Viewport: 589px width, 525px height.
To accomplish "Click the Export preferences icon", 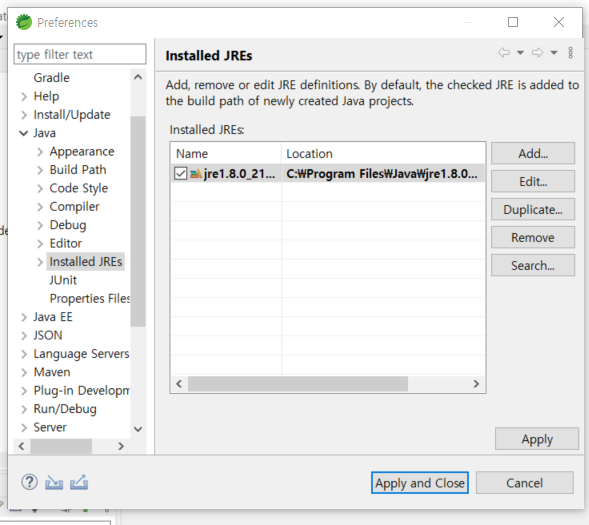I will point(79,483).
